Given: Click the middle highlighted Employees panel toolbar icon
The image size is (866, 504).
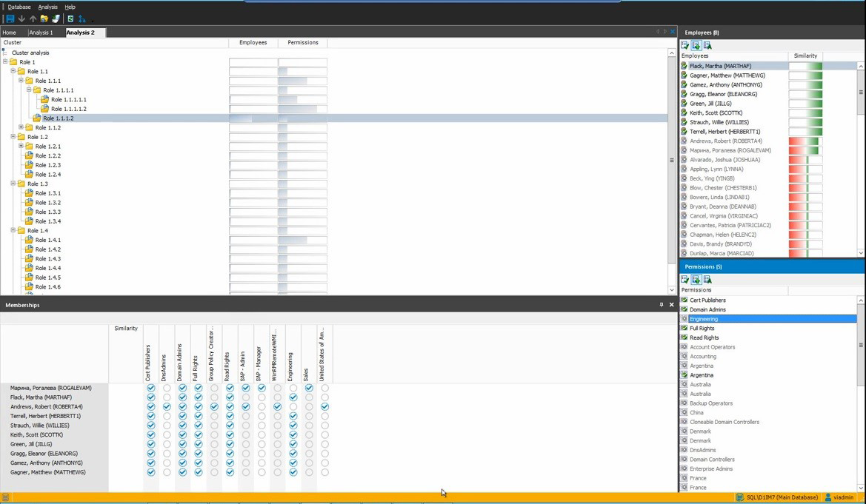Looking at the screenshot, I should tap(696, 45).
